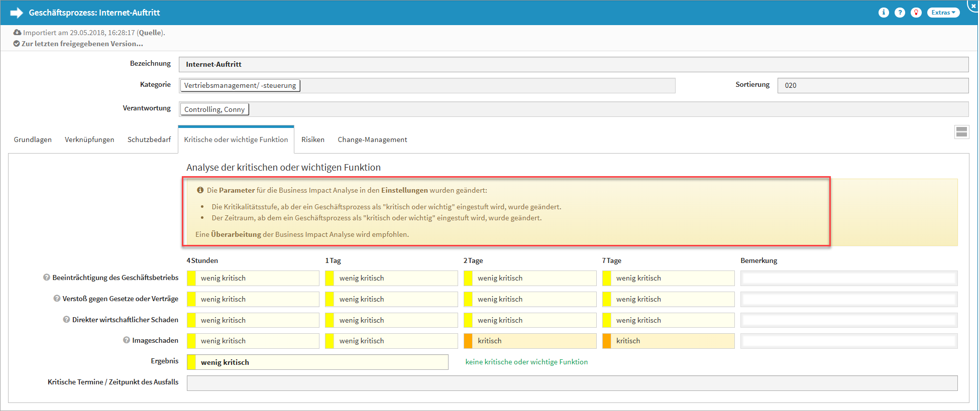
Task: Go to Zur letzten freigegebenen Version link
Action: (82, 44)
